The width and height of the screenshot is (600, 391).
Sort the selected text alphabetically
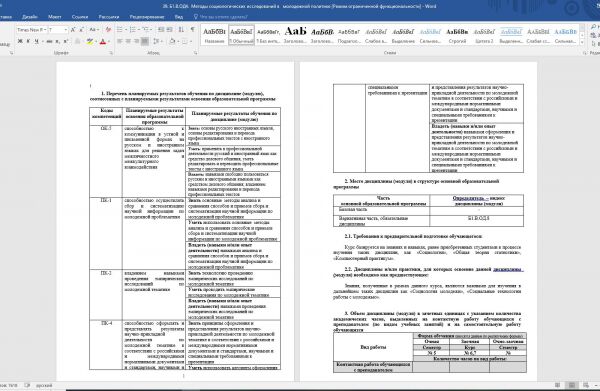pyautogui.click(x=181, y=29)
